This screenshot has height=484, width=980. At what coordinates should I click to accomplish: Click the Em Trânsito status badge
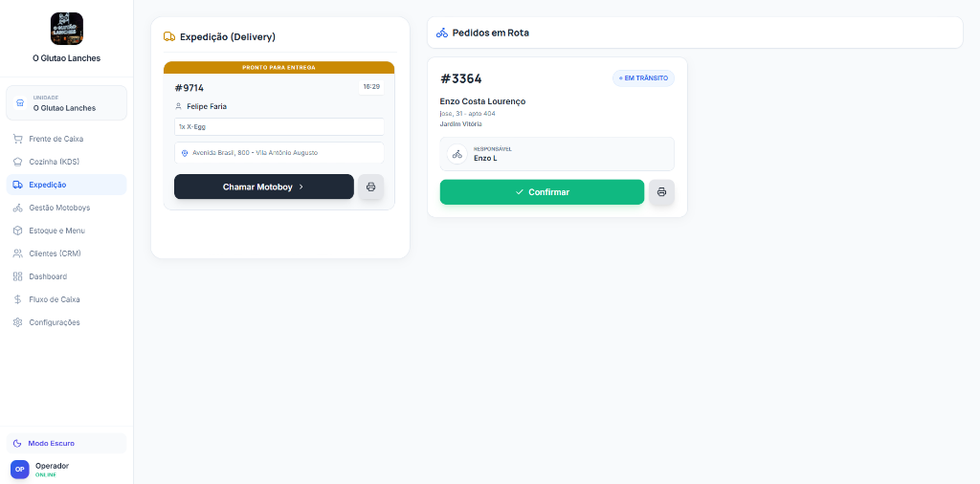pyautogui.click(x=644, y=78)
